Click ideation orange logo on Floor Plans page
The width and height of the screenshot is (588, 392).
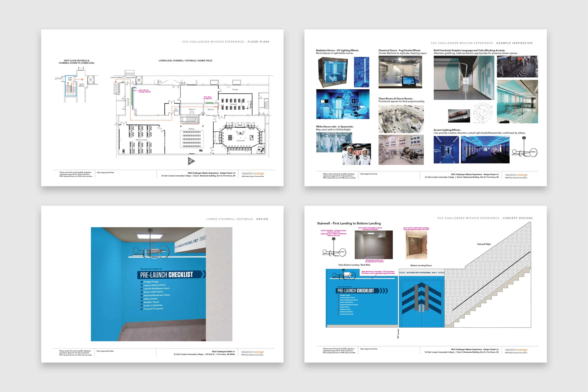point(253,174)
